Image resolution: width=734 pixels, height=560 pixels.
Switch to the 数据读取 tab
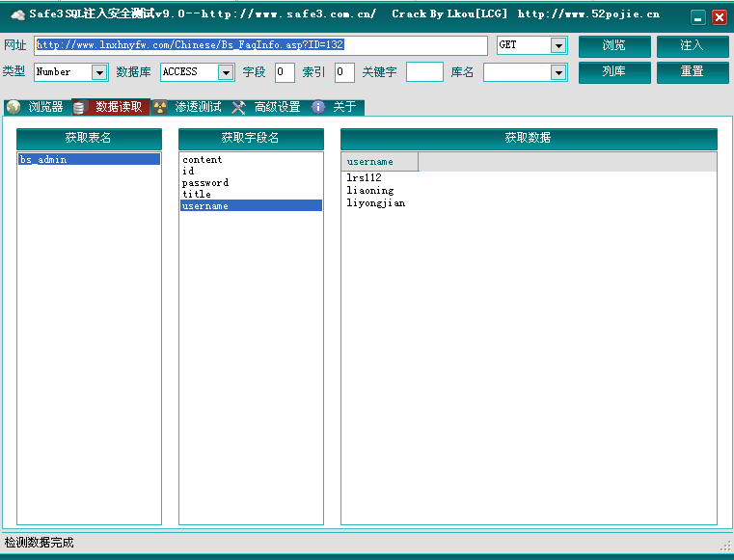pyautogui.click(x=111, y=107)
